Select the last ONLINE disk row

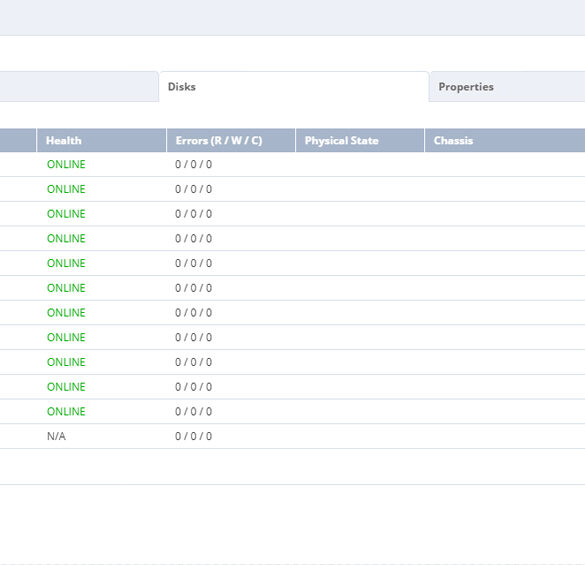(x=292, y=412)
